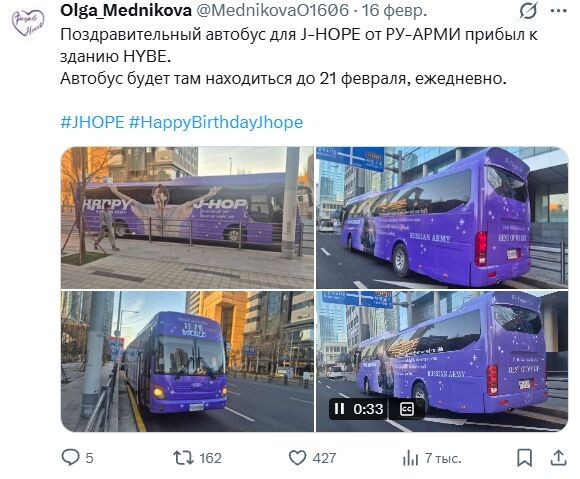Open the #HappyBirthdayJhope hashtag link

point(216,122)
